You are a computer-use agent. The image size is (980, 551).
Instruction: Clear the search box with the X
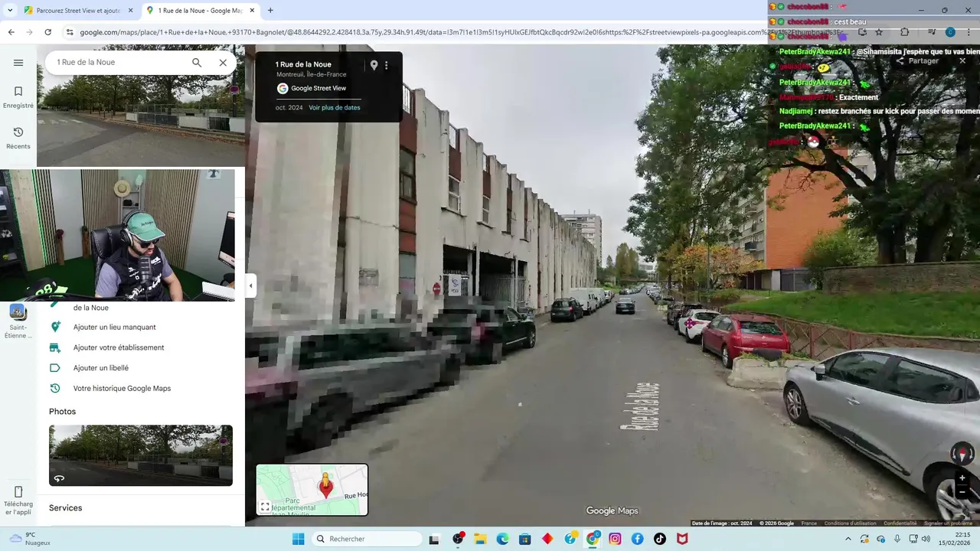pos(223,63)
